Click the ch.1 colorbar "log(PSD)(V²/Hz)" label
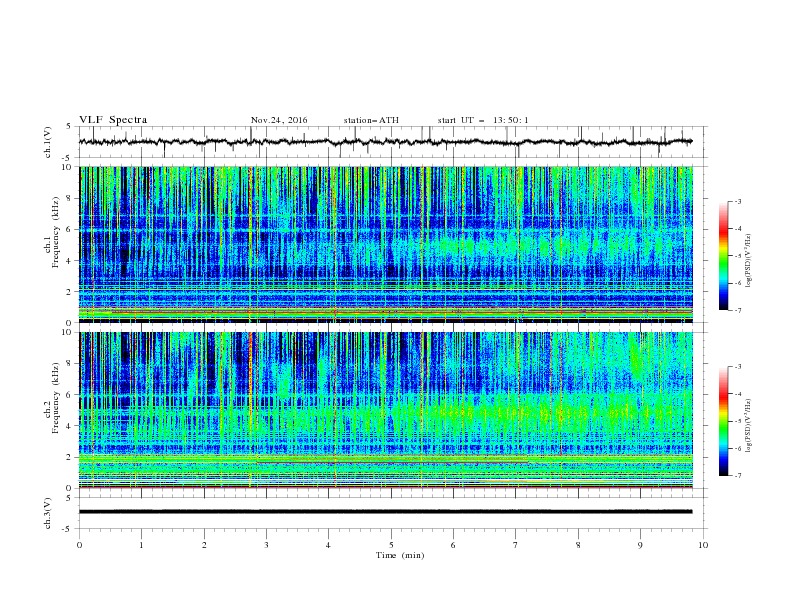792x612 pixels. (x=749, y=261)
